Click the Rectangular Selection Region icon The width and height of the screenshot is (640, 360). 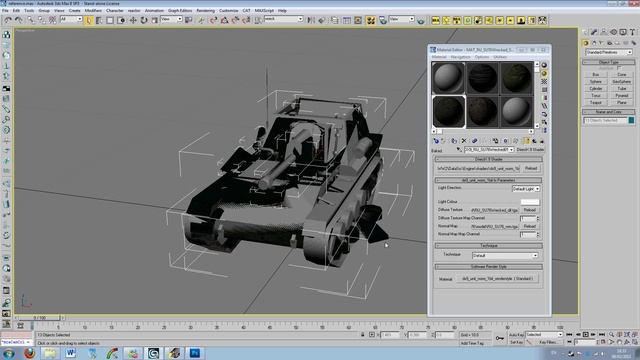(110, 20)
